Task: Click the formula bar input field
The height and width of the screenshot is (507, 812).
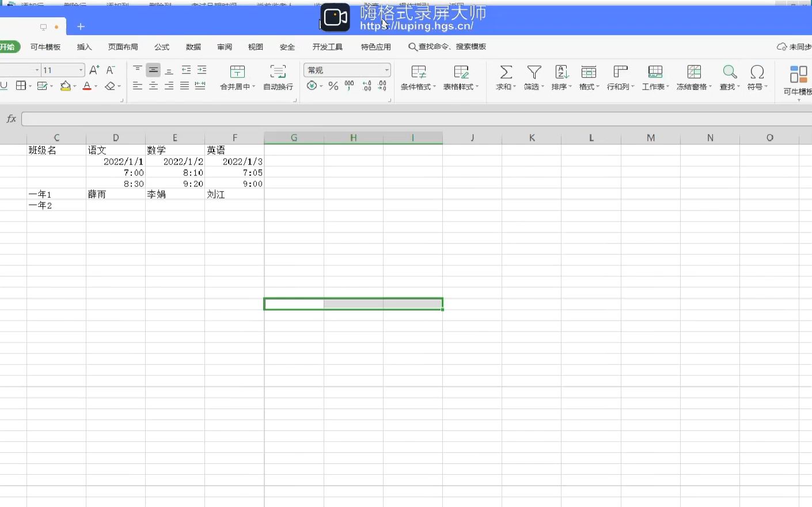Action: pos(416,119)
